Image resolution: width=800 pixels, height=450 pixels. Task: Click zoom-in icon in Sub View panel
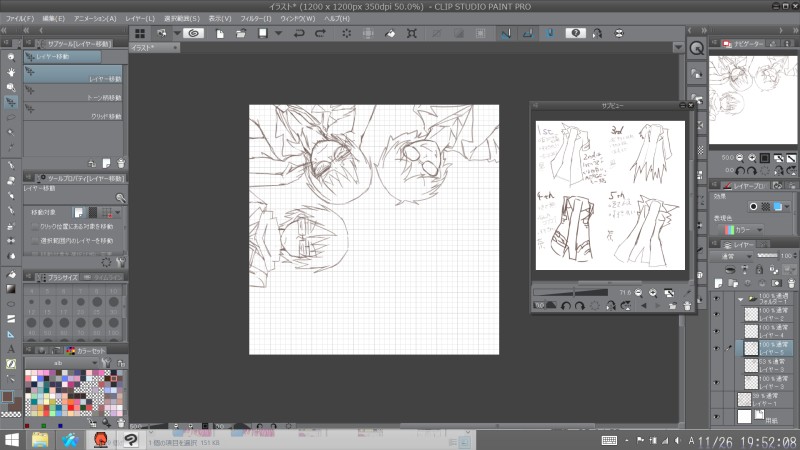pyautogui.click(x=652, y=292)
